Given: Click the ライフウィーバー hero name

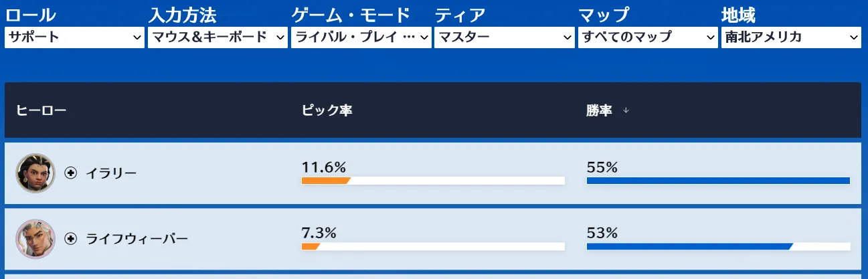Looking at the screenshot, I should click(137, 239).
